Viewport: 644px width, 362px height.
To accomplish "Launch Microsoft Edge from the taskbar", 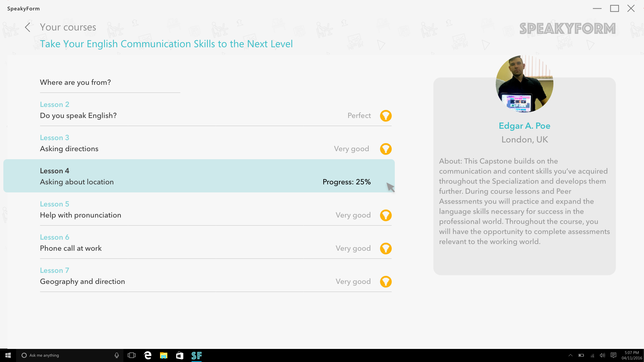I will pos(148,355).
